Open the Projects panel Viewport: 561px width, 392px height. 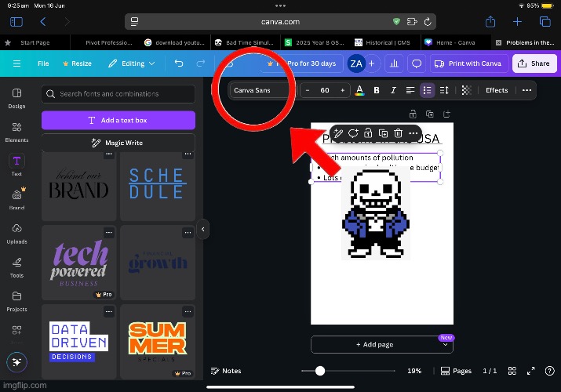tap(16, 302)
